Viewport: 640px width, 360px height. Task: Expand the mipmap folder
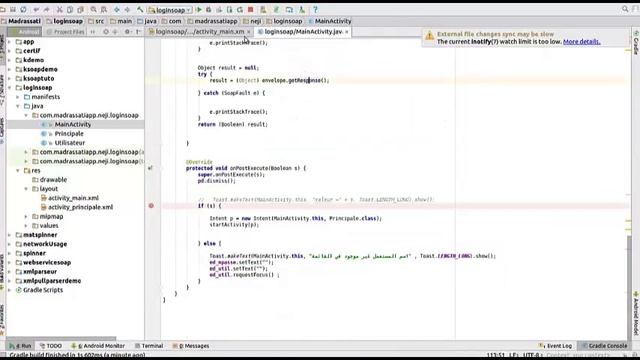[x=26, y=216]
